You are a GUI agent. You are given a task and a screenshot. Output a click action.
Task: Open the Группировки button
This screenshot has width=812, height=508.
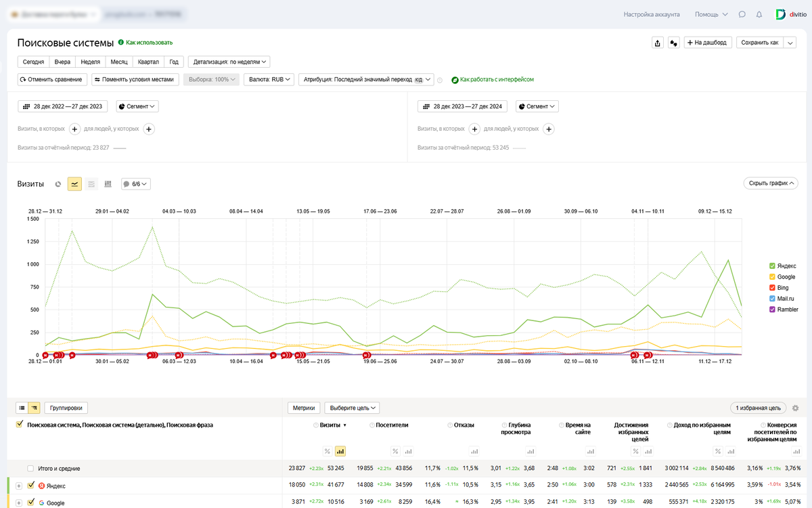[x=66, y=408]
